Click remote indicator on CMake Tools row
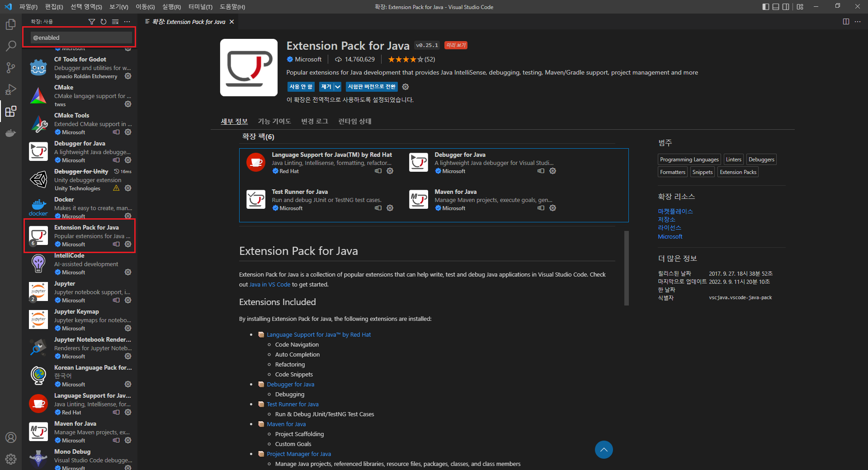The height and width of the screenshot is (470, 868). [x=116, y=132]
